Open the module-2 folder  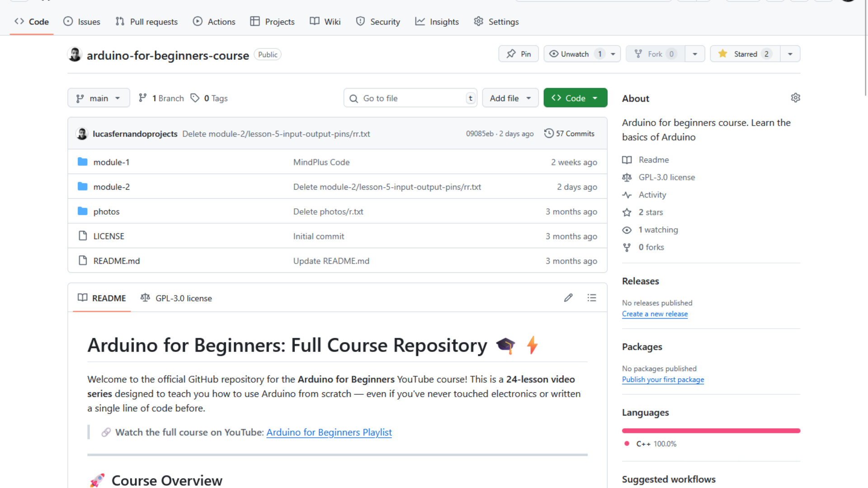111,187
